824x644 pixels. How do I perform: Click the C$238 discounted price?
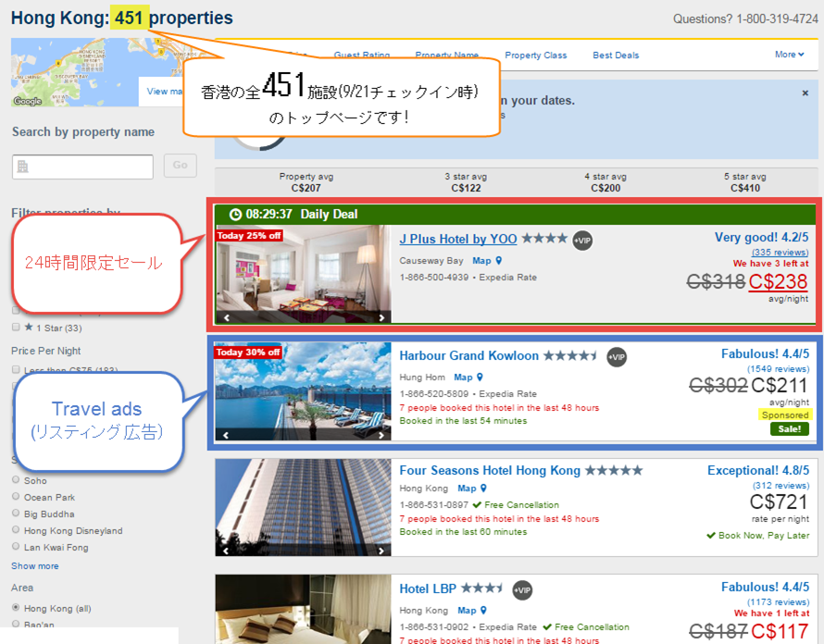click(778, 281)
